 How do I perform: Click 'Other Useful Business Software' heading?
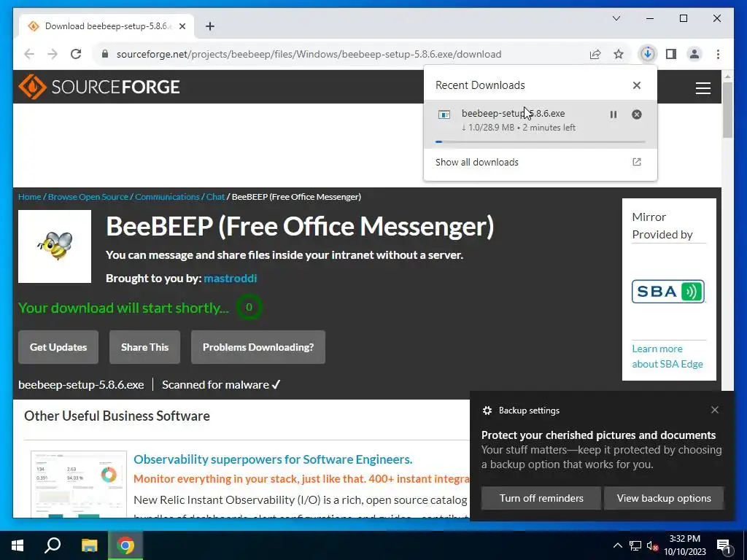(117, 416)
